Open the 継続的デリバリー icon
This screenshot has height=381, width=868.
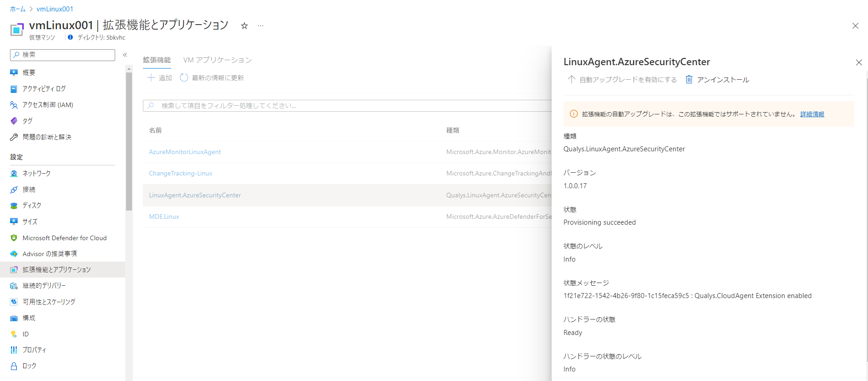pos(14,286)
